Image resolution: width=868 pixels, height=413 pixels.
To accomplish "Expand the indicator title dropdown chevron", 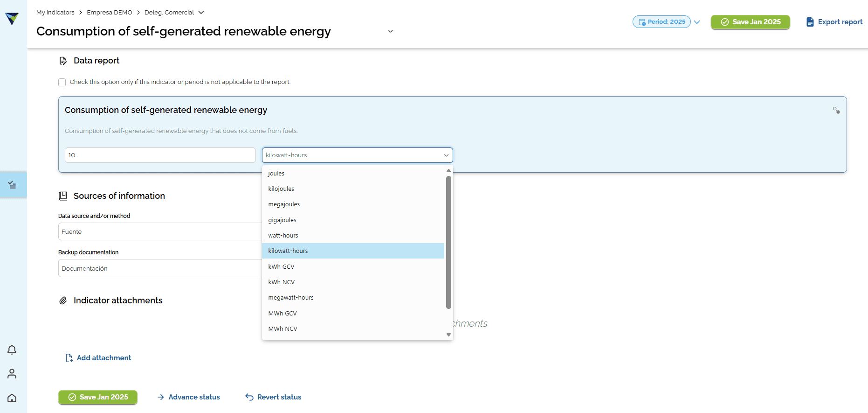I will click(391, 31).
